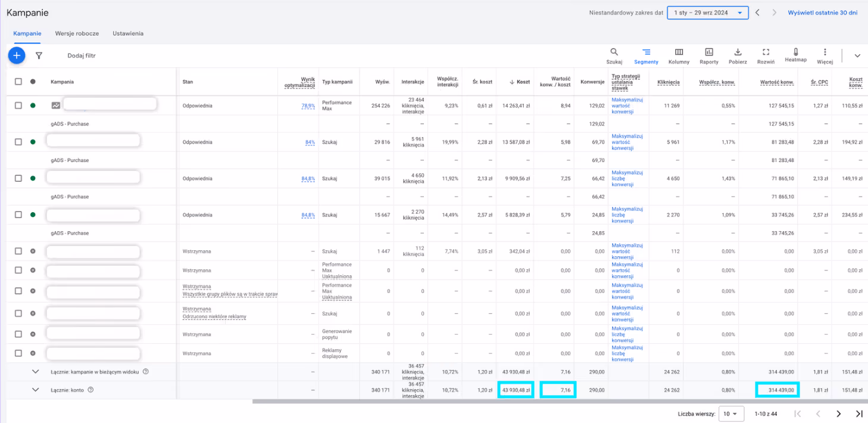
Task: Open the 84% optimization score link
Action: [x=310, y=142]
